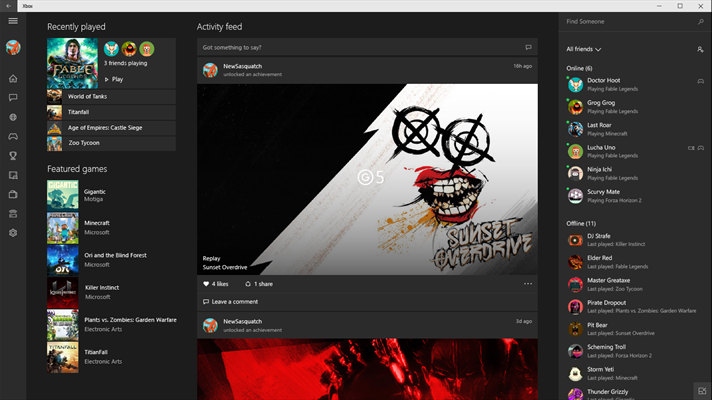Click NewSasquatch name on 16h ago post
This screenshot has height=400, width=712.
click(x=242, y=66)
